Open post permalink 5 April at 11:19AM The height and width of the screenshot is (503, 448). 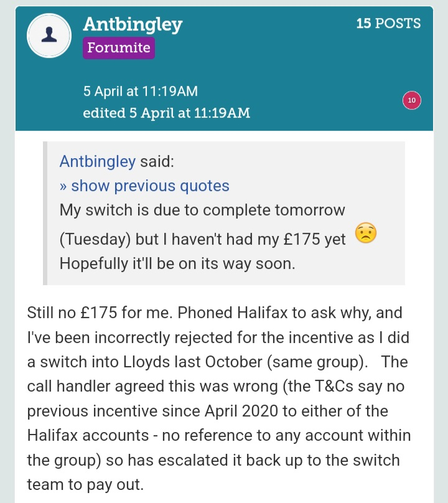click(141, 91)
